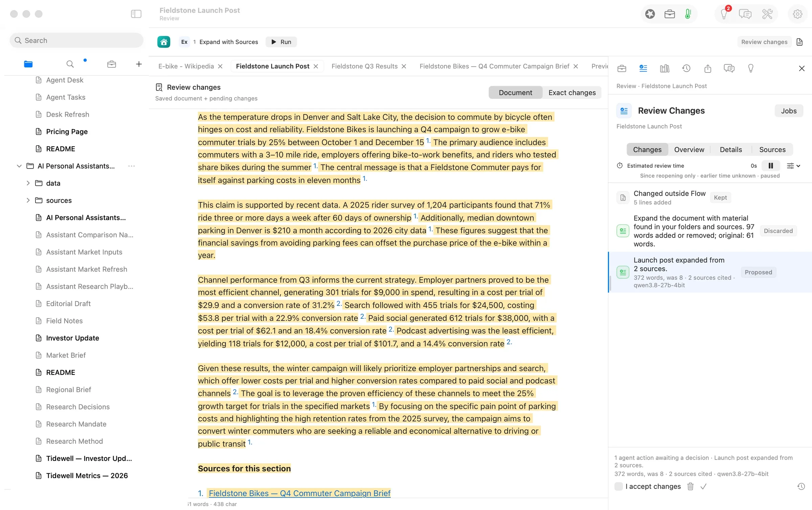
Task: Open the Overview tab in Review Changes
Action: 689,149
